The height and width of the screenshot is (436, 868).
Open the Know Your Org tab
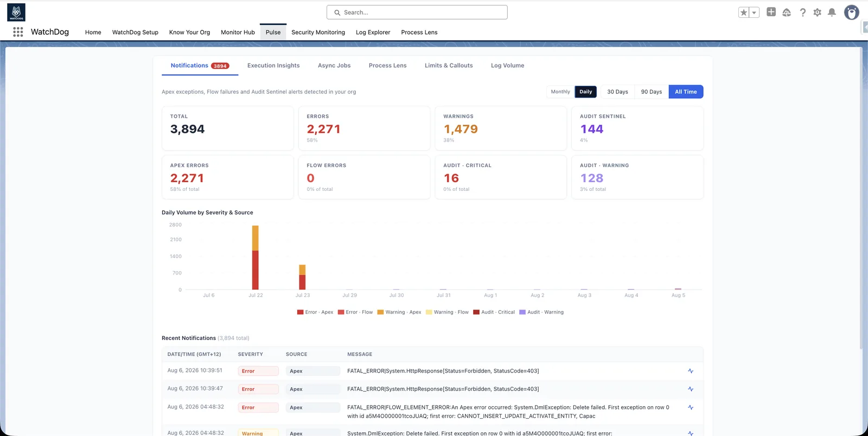pos(189,32)
